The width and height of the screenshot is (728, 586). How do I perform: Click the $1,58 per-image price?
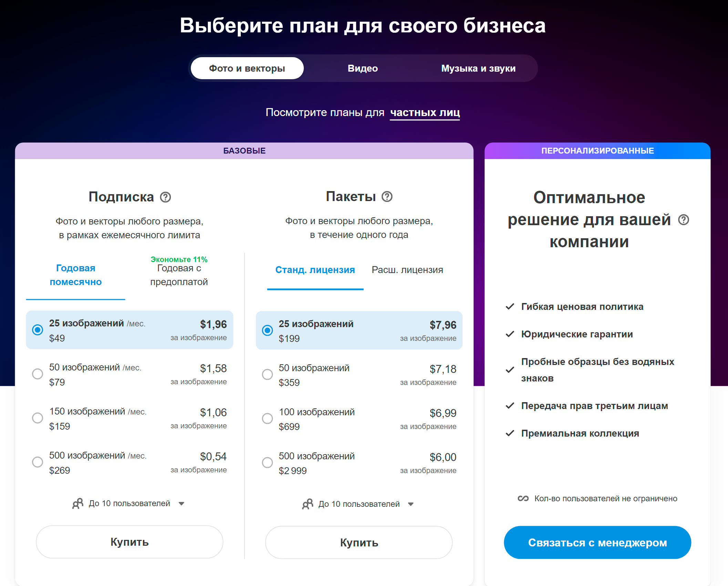point(213,368)
